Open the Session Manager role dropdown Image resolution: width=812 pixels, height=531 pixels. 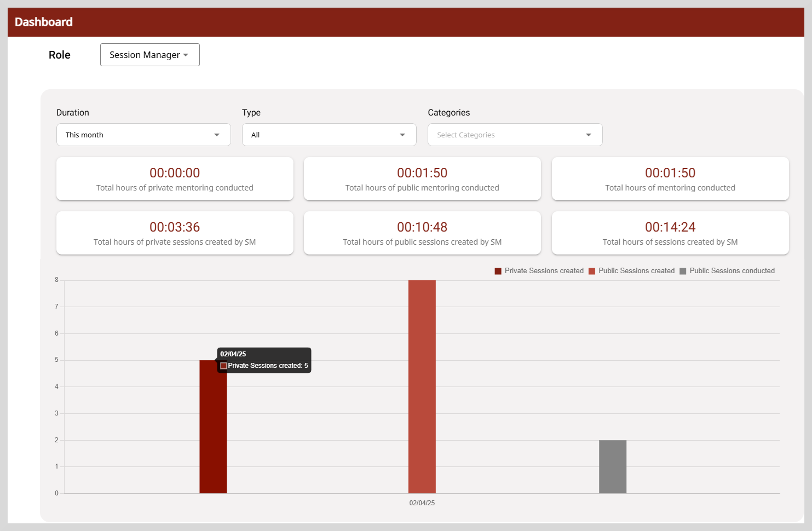pos(149,55)
